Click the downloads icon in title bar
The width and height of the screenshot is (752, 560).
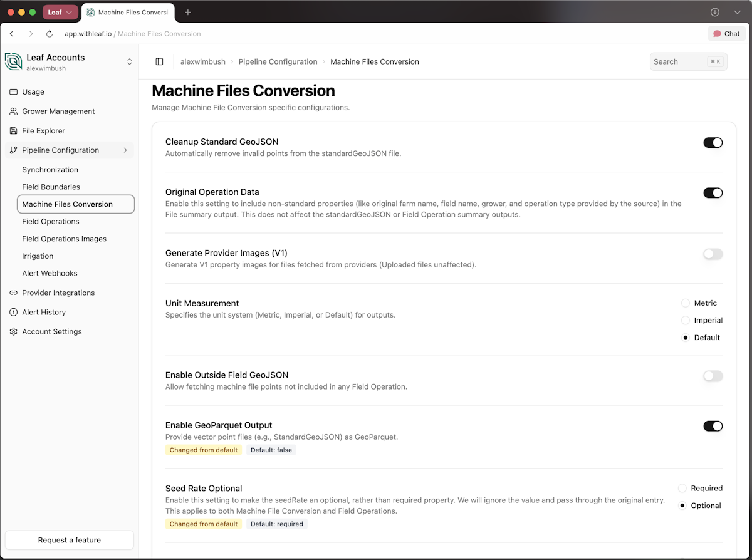coord(714,12)
